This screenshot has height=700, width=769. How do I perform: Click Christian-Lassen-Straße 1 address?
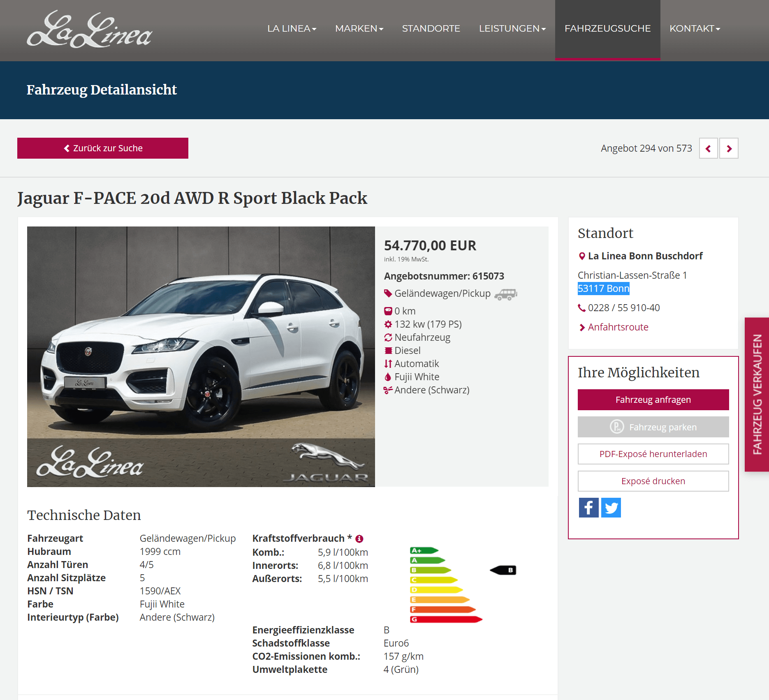632,275
